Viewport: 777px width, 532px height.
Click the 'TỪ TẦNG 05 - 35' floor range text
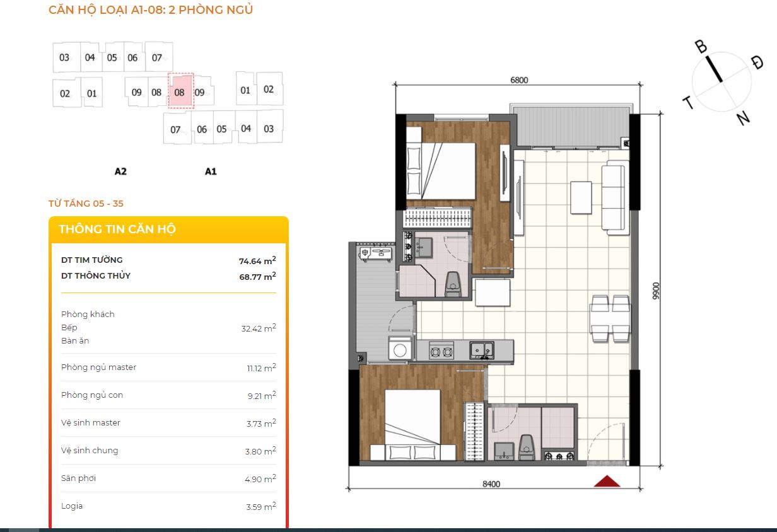pos(86,204)
